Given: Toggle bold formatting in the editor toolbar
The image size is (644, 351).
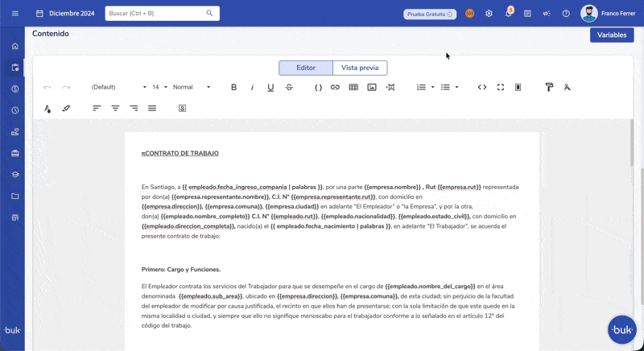Looking at the screenshot, I should [233, 87].
